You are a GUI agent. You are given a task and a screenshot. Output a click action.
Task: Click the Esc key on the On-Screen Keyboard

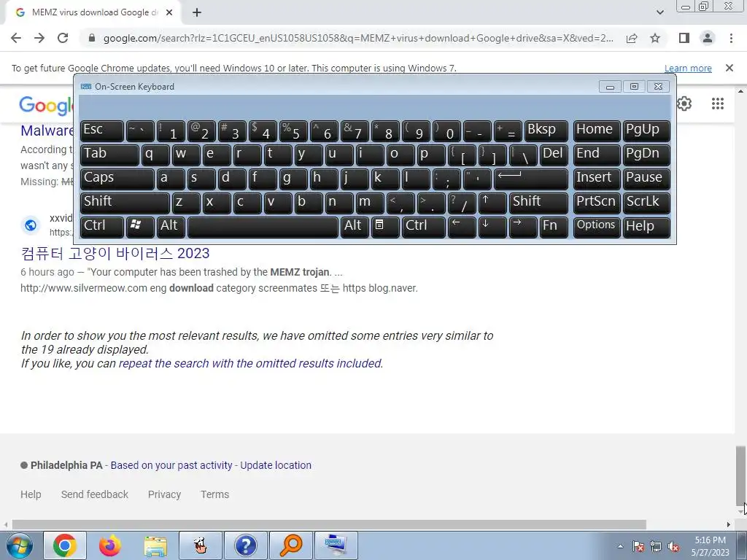tap(102, 131)
